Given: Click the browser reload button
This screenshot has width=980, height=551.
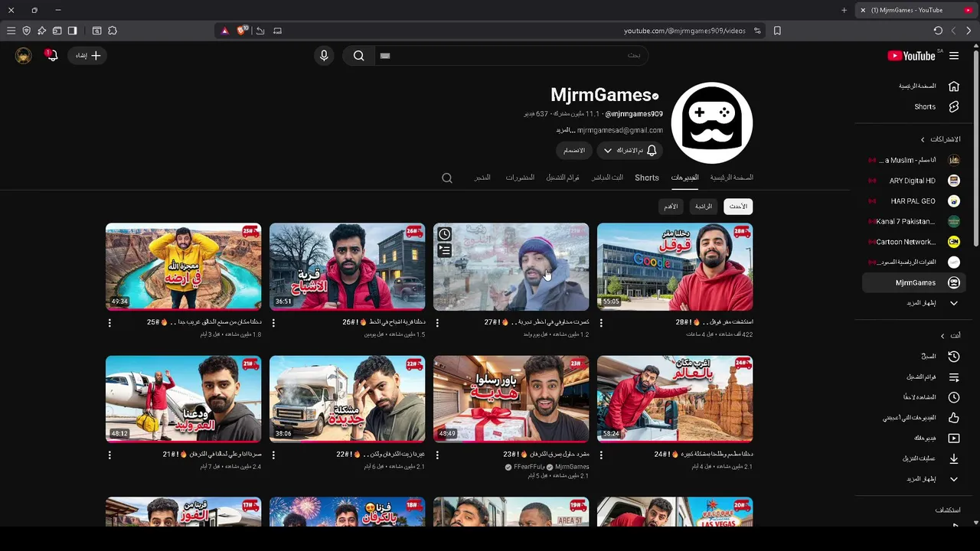Looking at the screenshot, I should tap(938, 31).
